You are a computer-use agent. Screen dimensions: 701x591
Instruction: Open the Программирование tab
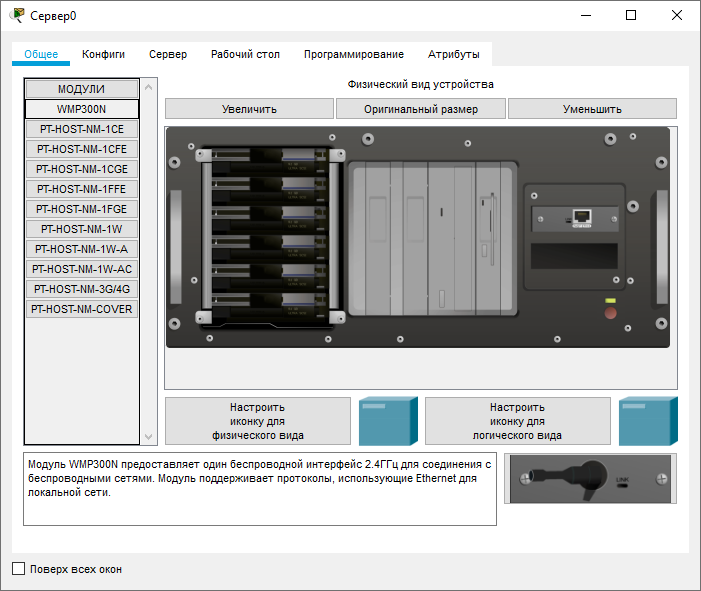pyautogui.click(x=354, y=54)
